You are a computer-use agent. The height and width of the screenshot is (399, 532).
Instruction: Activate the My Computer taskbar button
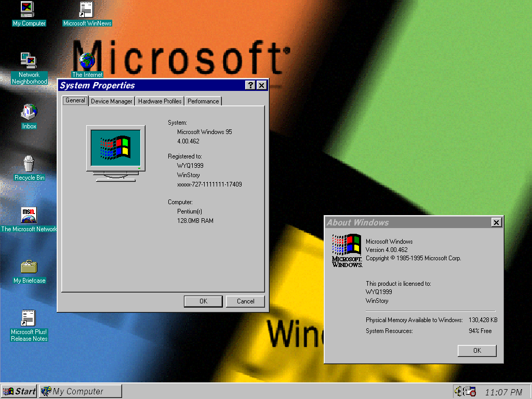[x=81, y=391]
